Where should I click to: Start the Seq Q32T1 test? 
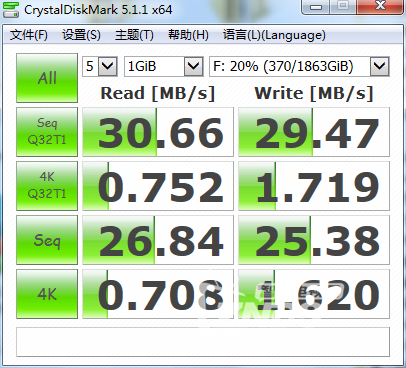tap(47, 132)
